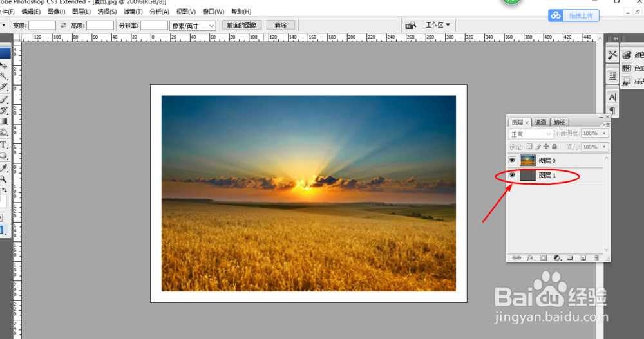Open the 像素/英寸 units dropdown
The image size is (644, 339).
pos(193,26)
